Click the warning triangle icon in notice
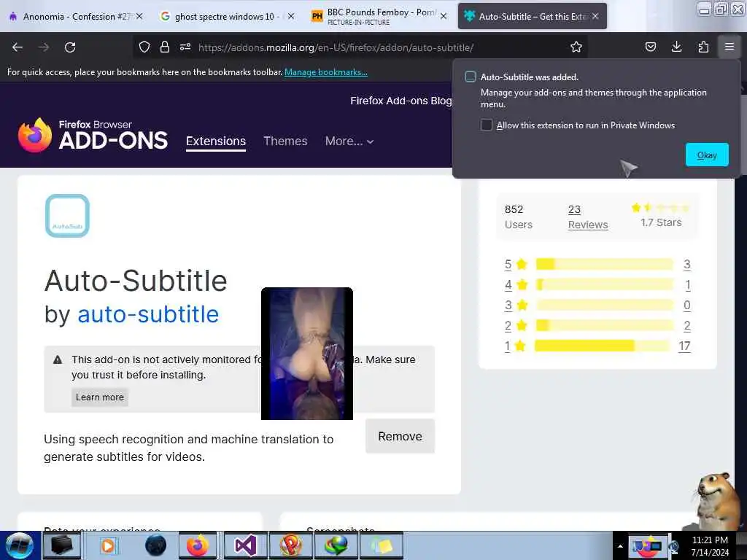This screenshot has height=560, width=747. point(58,359)
